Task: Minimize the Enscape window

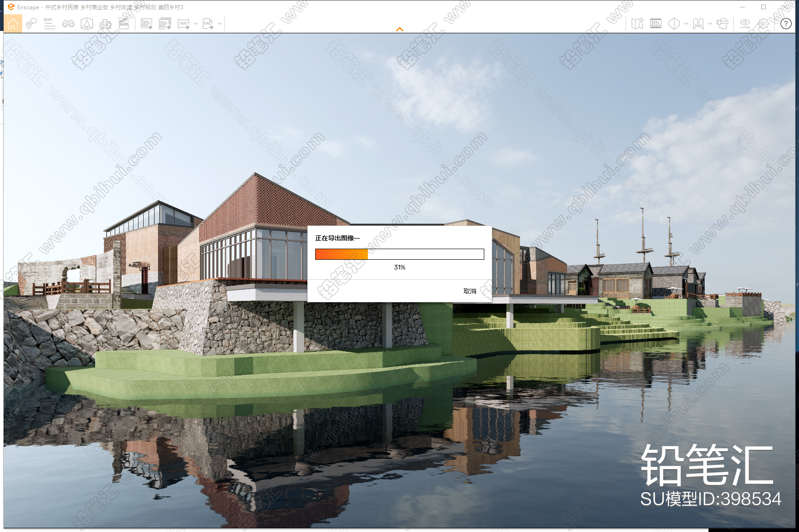Action: pos(743,7)
